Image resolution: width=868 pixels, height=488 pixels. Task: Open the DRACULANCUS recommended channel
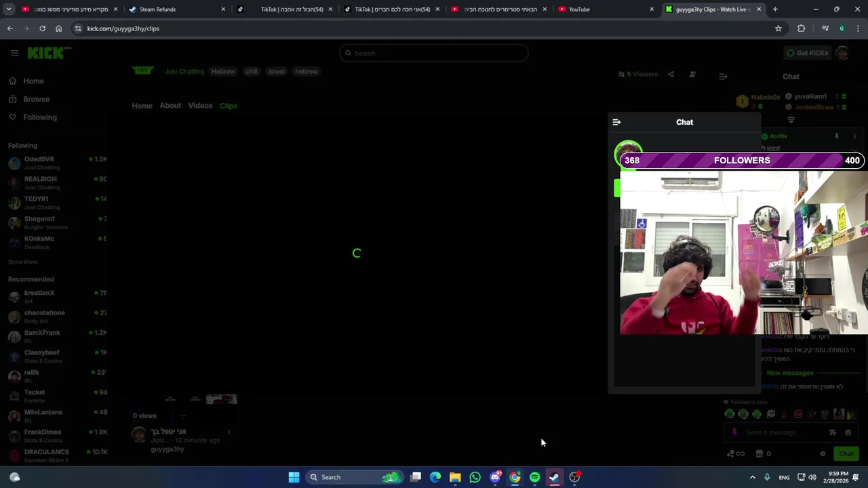coord(58,455)
